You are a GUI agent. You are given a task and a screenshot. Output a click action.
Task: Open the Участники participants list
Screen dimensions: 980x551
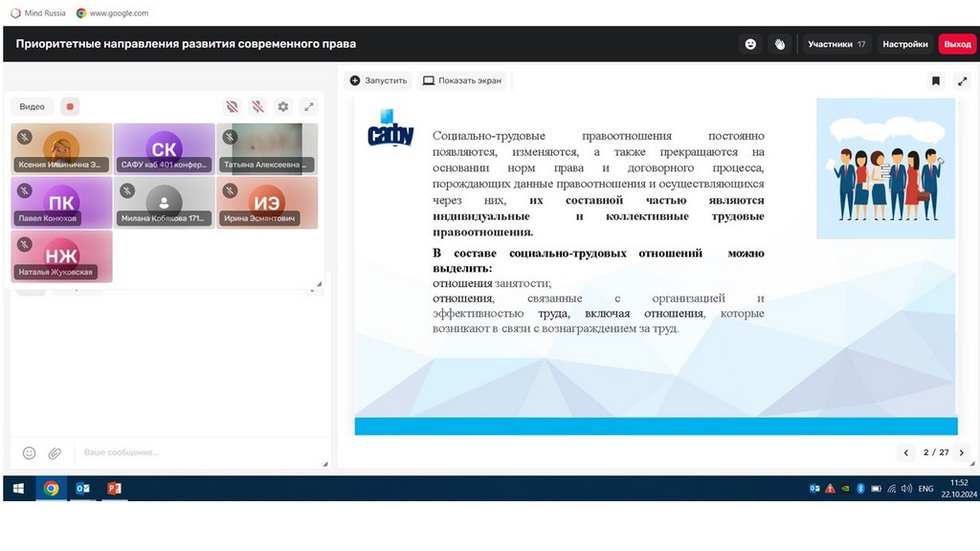(x=835, y=44)
